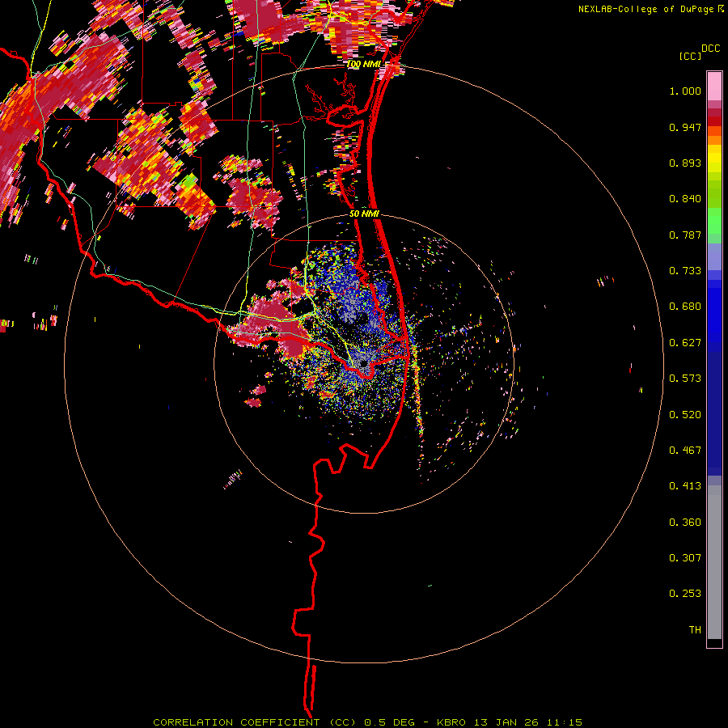Click the gray lower section of color bar
Image resolution: width=728 pixels, height=728 pixels.
pyautogui.click(x=714, y=562)
